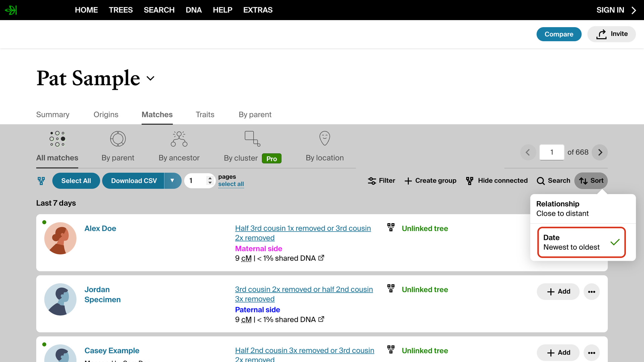The image size is (644, 362).
Task: Toggle Hide connected matches
Action: (x=497, y=181)
